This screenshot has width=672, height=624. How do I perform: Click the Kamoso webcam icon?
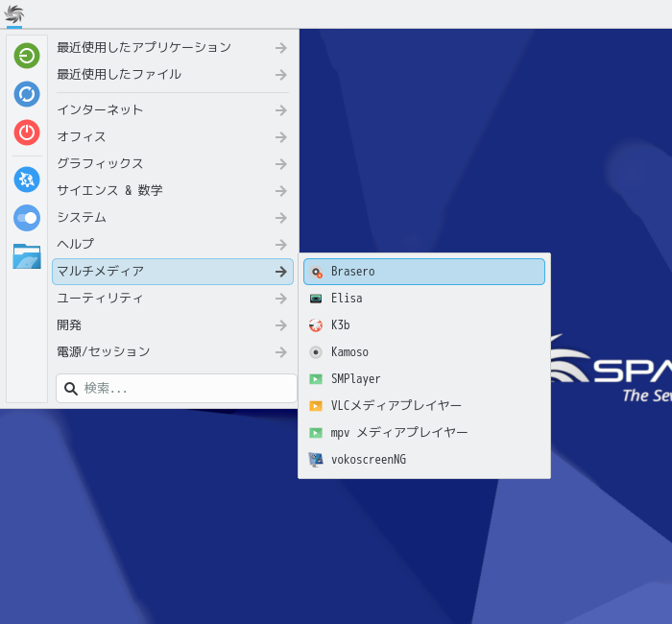pyautogui.click(x=316, y=352)
